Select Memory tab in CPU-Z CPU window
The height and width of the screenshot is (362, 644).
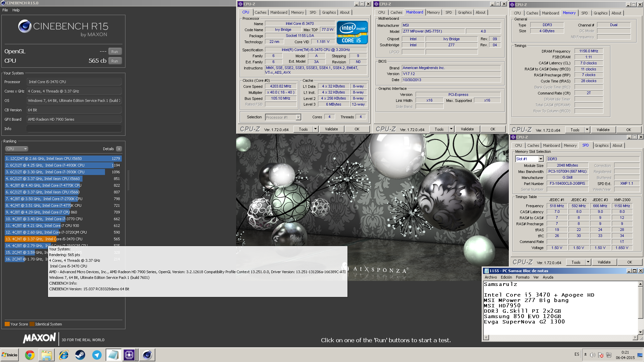pos(298,12)
